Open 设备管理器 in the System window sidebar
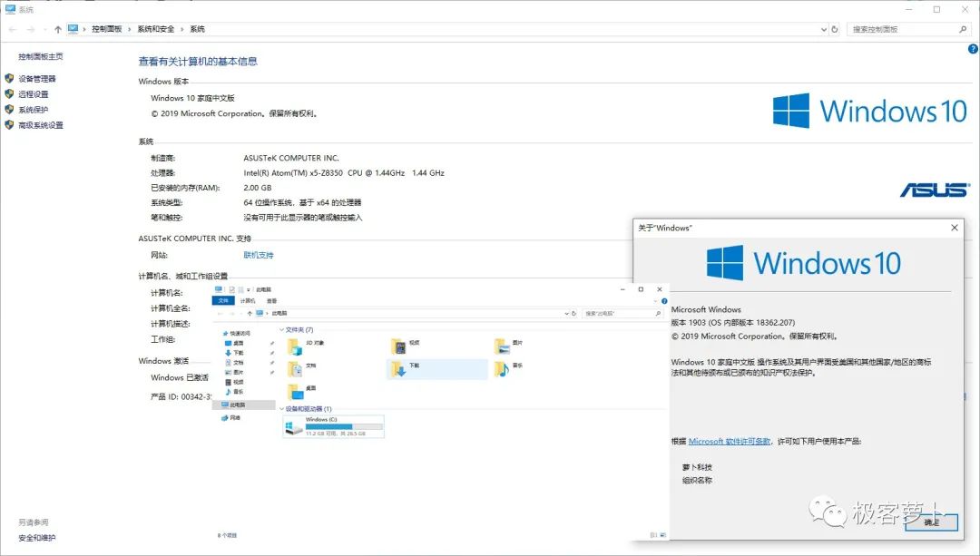This screenshot has height=556, width=980. 37,79
